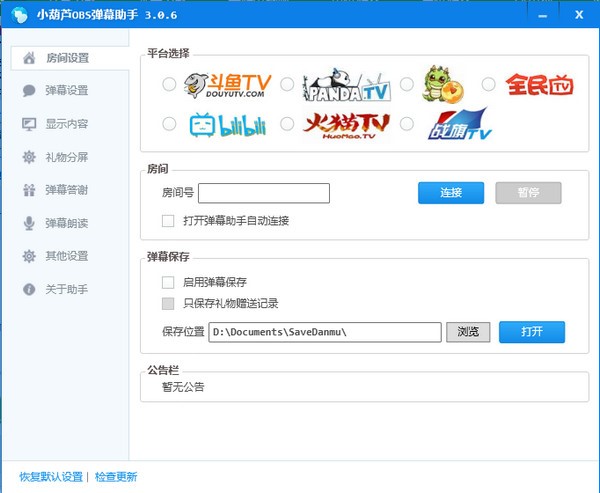Click 检查更新 link
The width and height of the screenshot is (600, 493).
(x=116, y=477)
